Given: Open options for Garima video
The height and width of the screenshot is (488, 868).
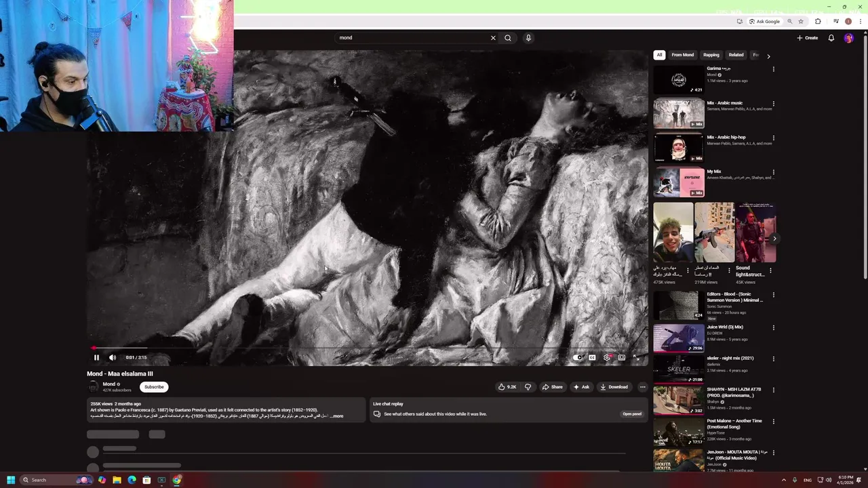Looking at the screenshot, I should (x=773, y=69).
